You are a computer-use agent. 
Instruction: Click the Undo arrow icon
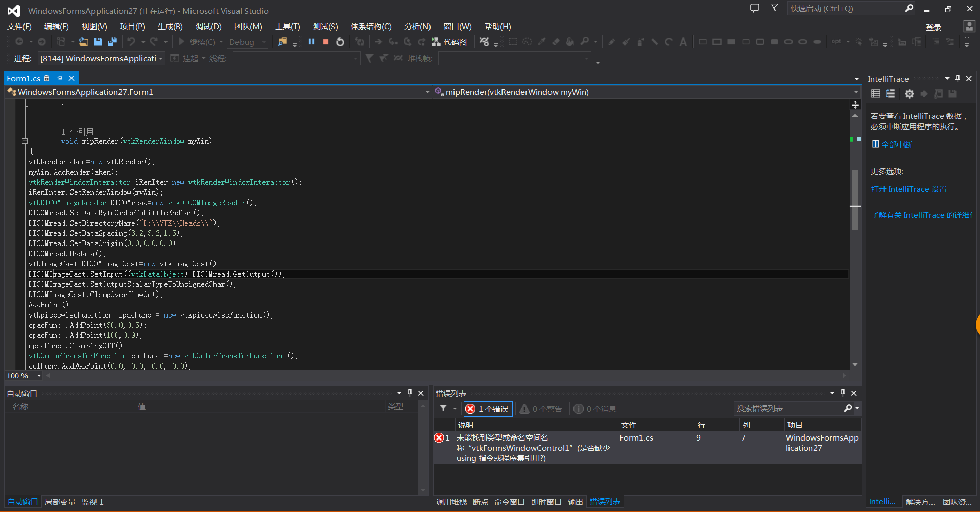point(131,42)
